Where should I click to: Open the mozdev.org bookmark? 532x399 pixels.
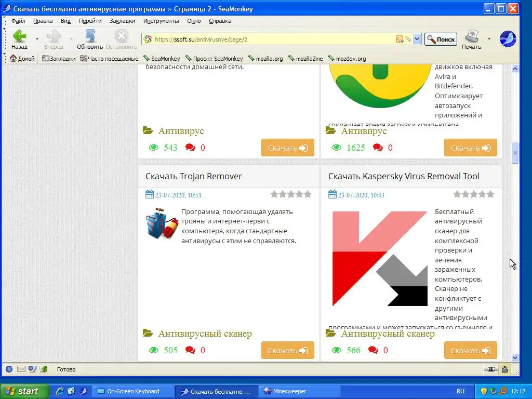pos(347,58)
